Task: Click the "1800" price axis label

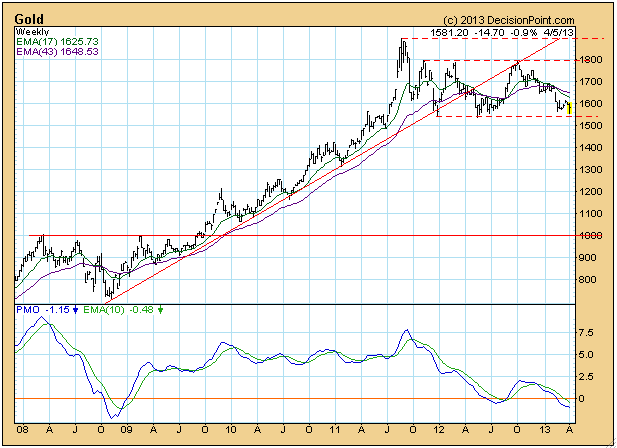Action: 589,60
